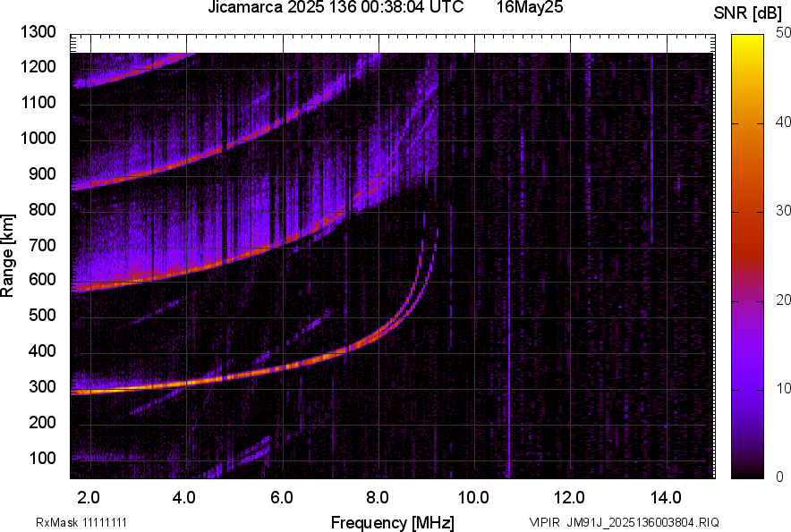Click the 'VIPIR' footer label
Image resolution: width=791 pixels, height=532 pixels.
[x=544, y=522]
